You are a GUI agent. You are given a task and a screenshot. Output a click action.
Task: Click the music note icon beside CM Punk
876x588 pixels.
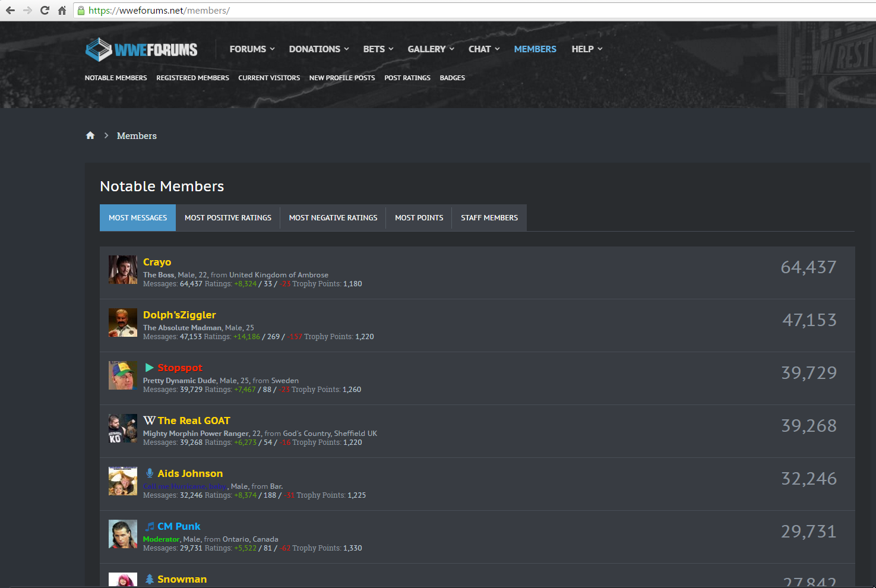[150, 526]
